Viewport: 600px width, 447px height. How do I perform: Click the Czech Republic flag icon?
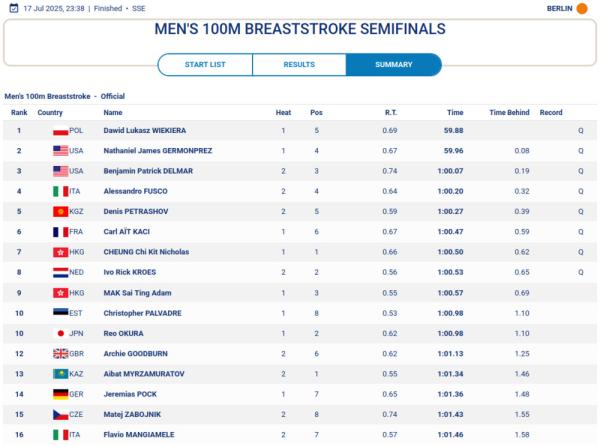tap(59, 414)
